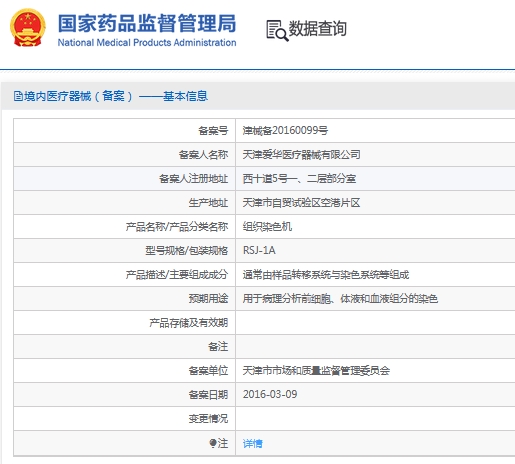The width and height of the screenshot is (515, 464).
Task: Select the 用于病理分析前细胞 intended use text
Action: [340, 298]
